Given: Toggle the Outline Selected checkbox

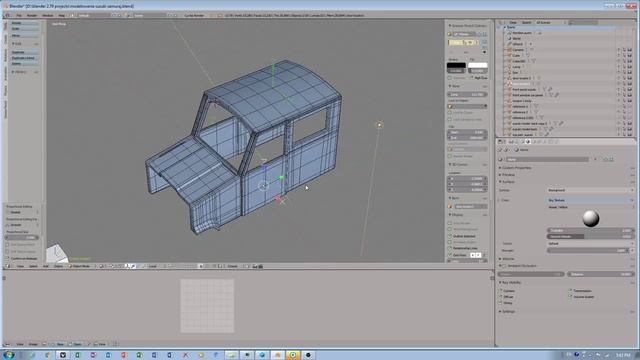Looking at the screenshot, I should (450, 236).
